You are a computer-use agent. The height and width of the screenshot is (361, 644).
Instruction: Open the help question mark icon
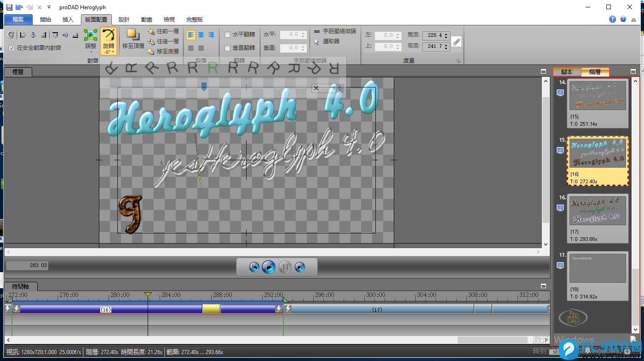612,19
